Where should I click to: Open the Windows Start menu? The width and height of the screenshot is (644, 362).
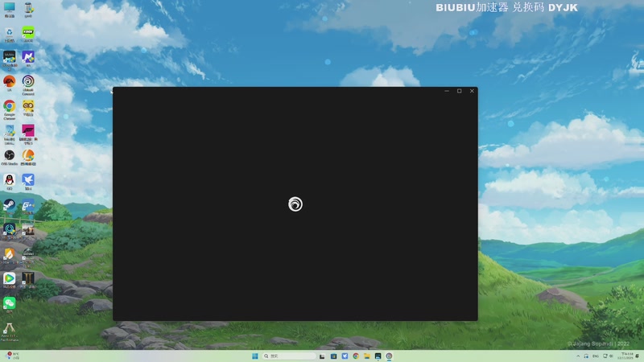255,356
